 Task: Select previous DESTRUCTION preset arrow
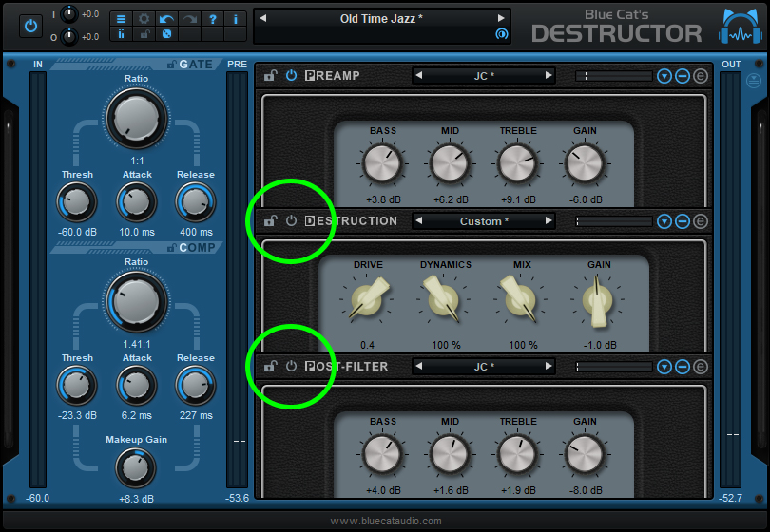click(x=419, y=220)
